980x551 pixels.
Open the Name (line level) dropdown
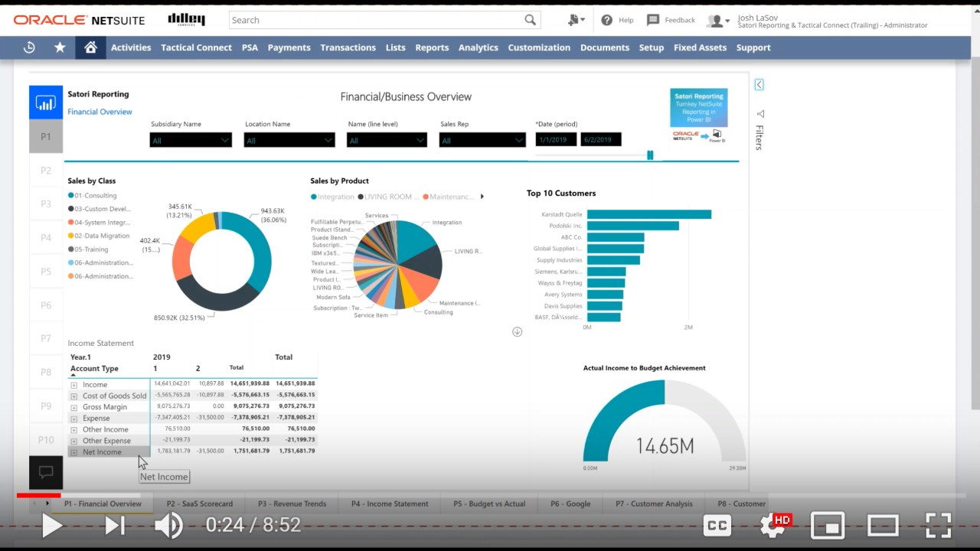pos(387,140)
